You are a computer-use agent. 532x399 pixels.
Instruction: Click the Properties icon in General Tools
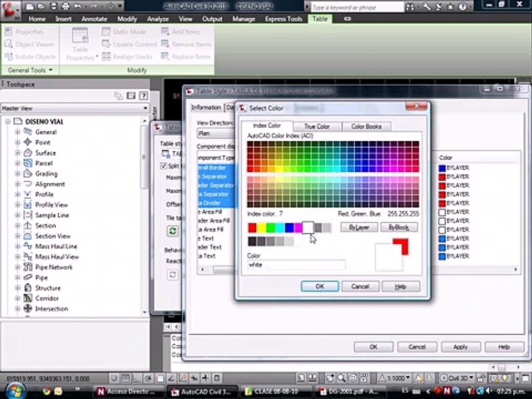pos(8,32)
